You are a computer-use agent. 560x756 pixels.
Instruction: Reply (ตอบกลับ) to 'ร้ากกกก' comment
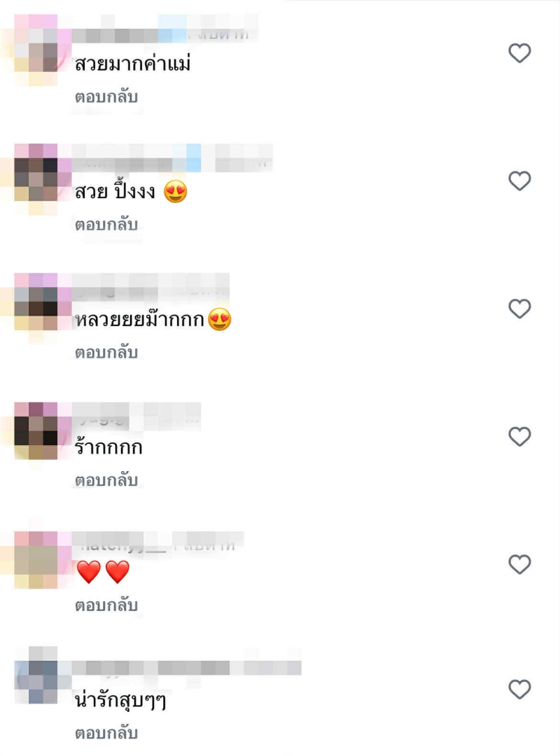tap(106, 480)
